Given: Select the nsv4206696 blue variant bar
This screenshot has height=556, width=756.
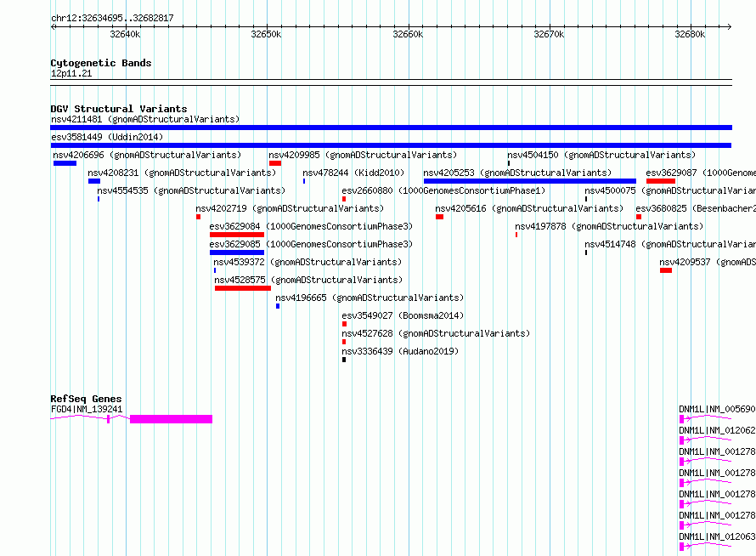Looking at the screenshot, I should [x=65, y=163].
